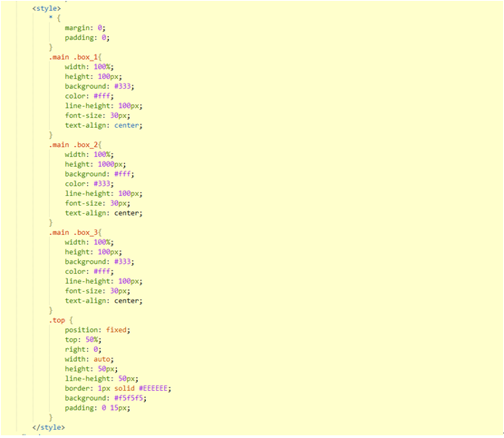Click the top: 50% declaration
Viewport: 504px width, 438px height.
(x=82, y=339)
